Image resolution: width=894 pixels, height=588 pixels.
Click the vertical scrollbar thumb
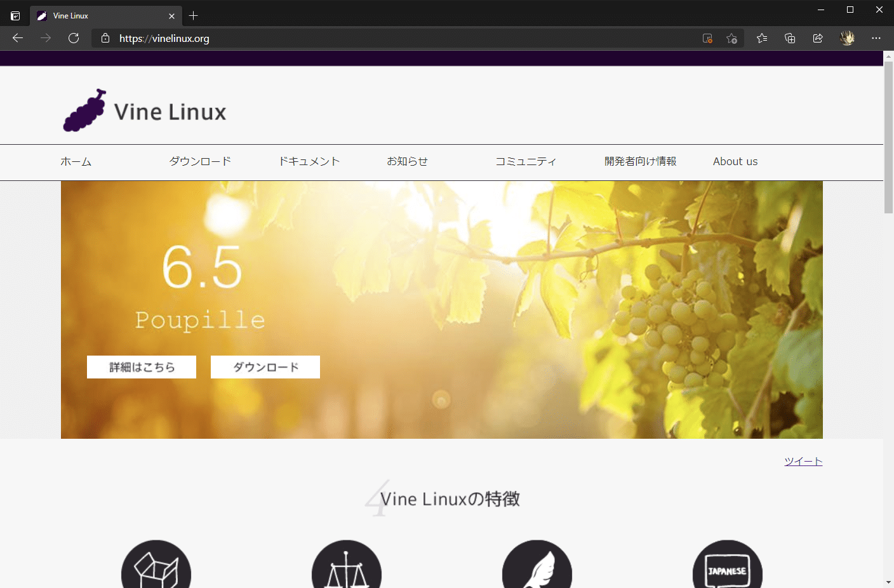[888, 137]
